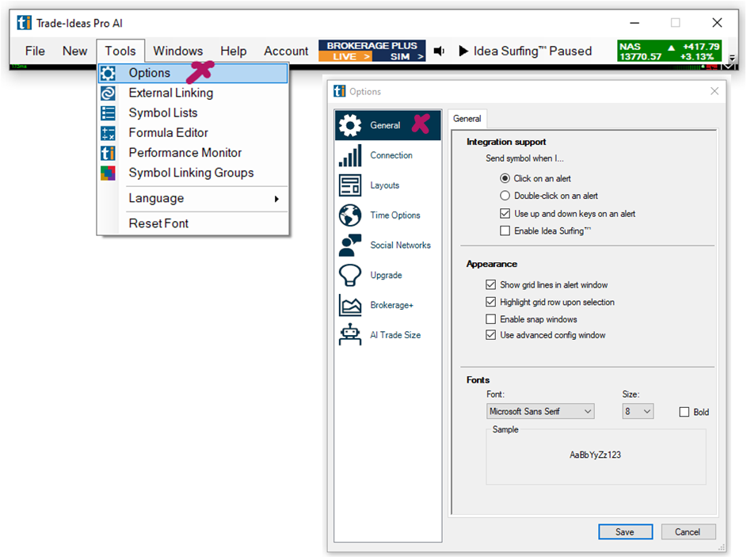The height and width of the screenshot is (560, 747).
Task: Click the Performance Monitor ti icon
Action: point(109,153)
